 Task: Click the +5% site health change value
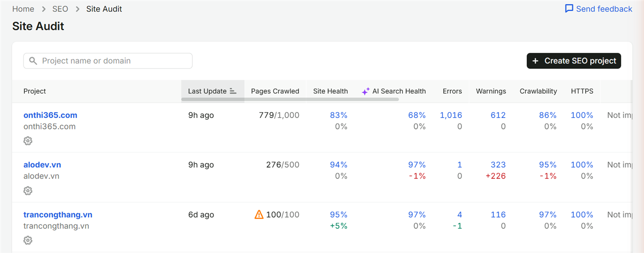pyautogui.click(x=339, y=226)
